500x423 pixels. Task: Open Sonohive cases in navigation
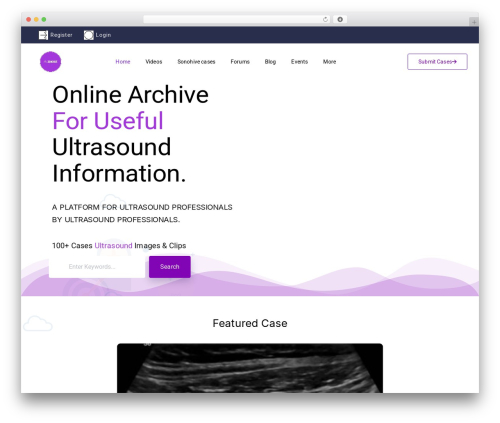coord(196,62)
